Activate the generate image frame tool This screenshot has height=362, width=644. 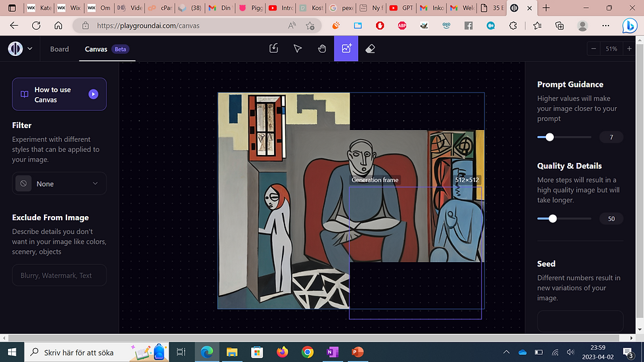(346, 49)
